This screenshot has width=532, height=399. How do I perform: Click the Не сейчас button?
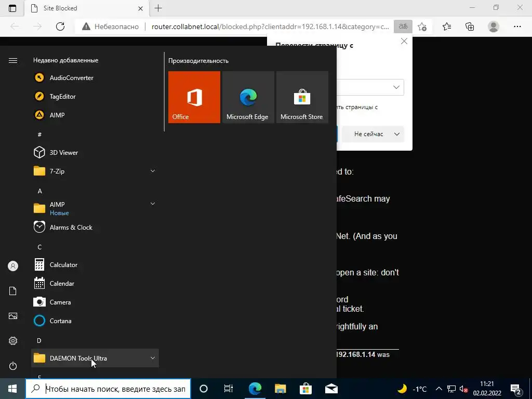(x=368, y=134)
